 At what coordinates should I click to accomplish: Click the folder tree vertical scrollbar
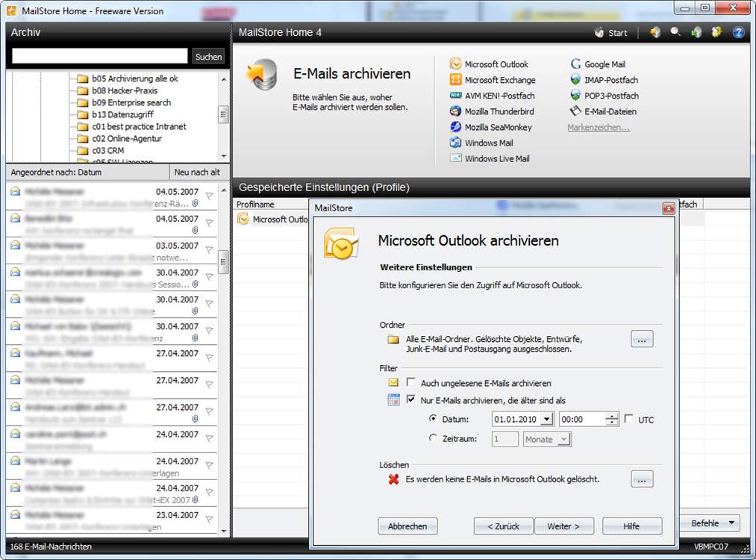[223, 116]
